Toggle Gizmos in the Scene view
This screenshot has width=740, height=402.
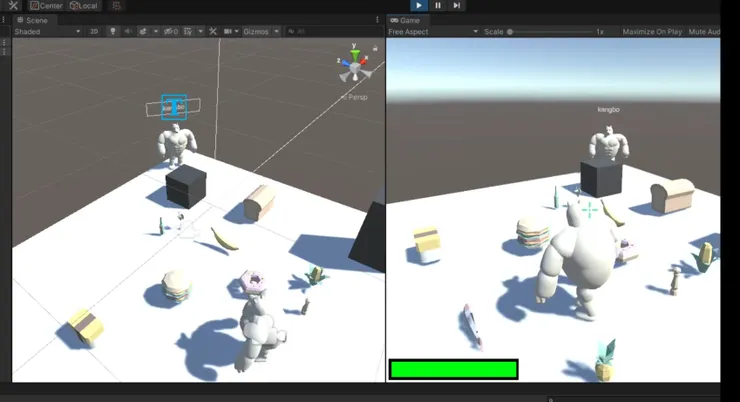pyautogui.click(x=256, y=32)
